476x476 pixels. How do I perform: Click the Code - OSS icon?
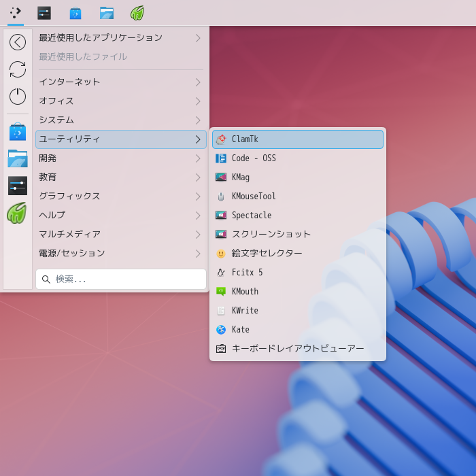(x=221, y=158)
